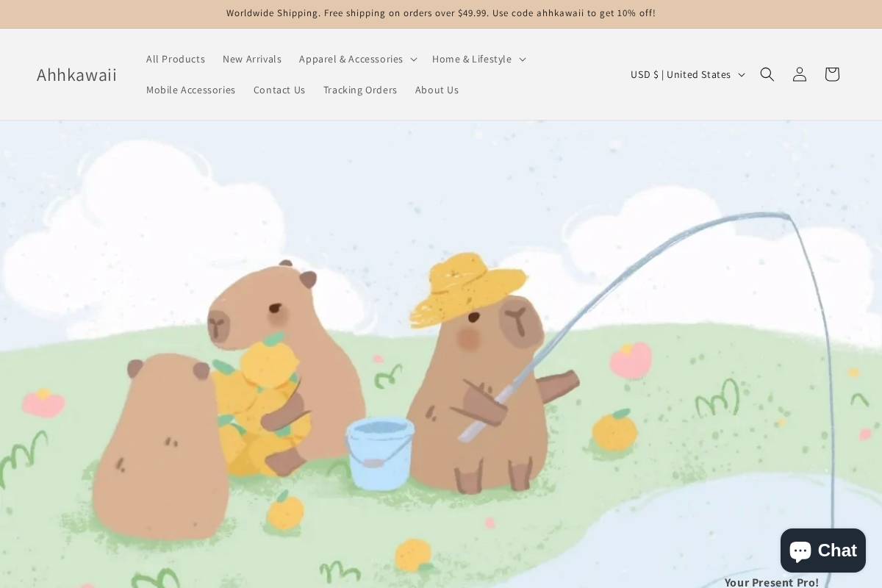Image resolution: width=882 pixels, height=588 pixels.
Task: Click the Ahhkawaii logo
Action: pos(76,74)
